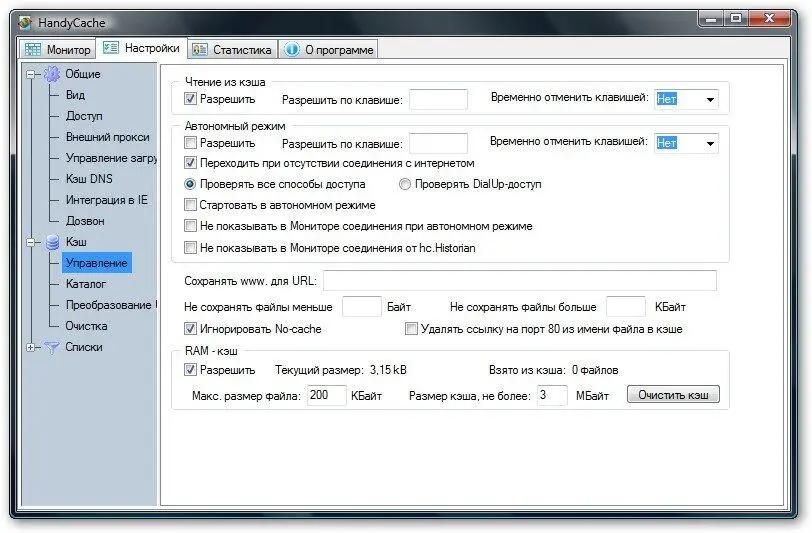
Task: Toggle Игнорировать No-cache checkbox
Action: pos(191,328)
